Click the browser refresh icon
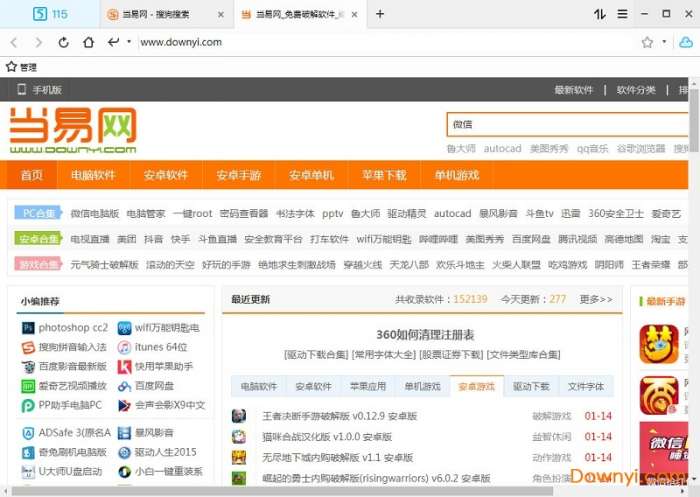Screen dimensions: 700x497 click(63, 42)
